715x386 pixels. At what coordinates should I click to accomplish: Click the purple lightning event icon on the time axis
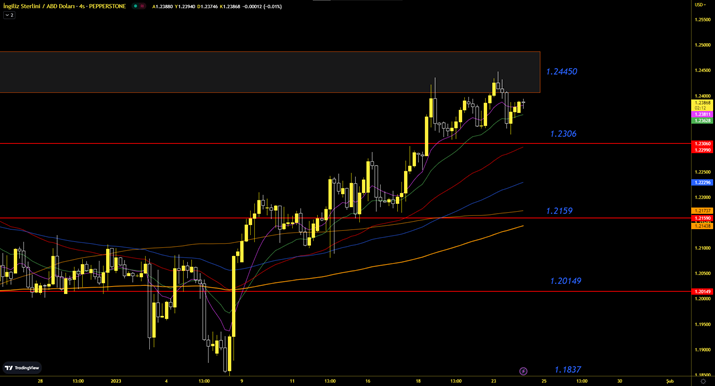pyautogui.click(x=523, y=371)
